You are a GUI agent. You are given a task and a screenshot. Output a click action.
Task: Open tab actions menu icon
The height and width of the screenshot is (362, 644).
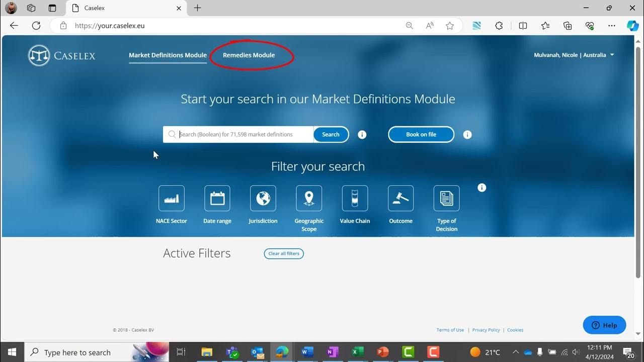(x=52, y=8)
